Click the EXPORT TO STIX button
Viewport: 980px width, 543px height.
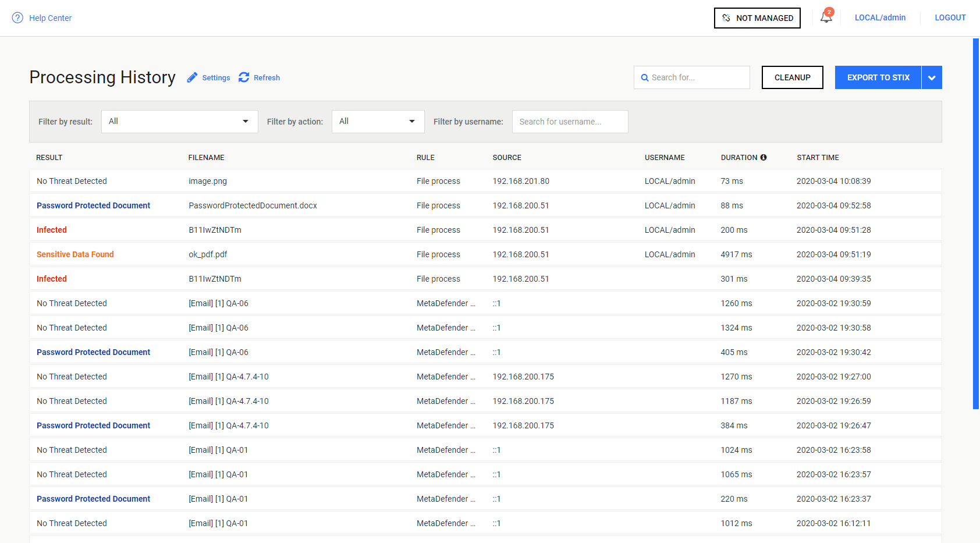click(878, 77)
